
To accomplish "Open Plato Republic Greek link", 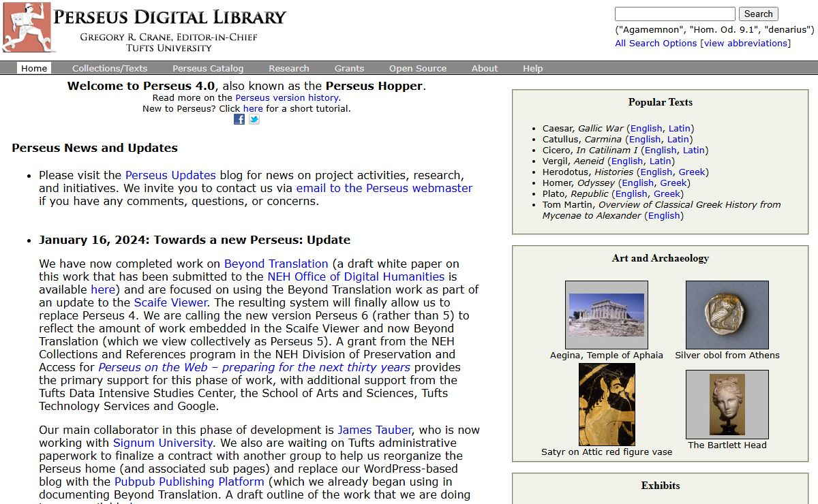I will 667,193.
